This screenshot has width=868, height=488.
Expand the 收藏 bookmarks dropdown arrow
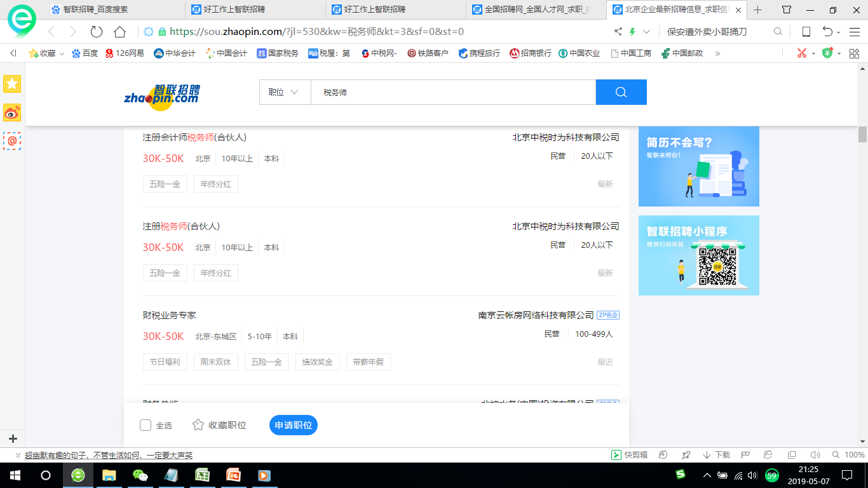(62, 53)
